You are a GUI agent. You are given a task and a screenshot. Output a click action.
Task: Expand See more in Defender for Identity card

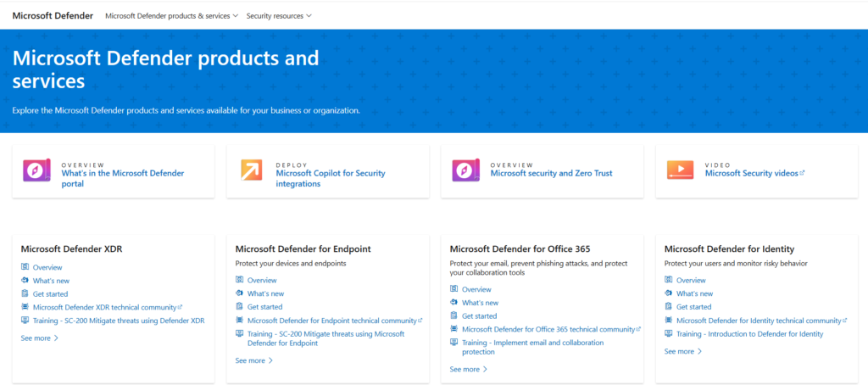click(x=683, y=351)
